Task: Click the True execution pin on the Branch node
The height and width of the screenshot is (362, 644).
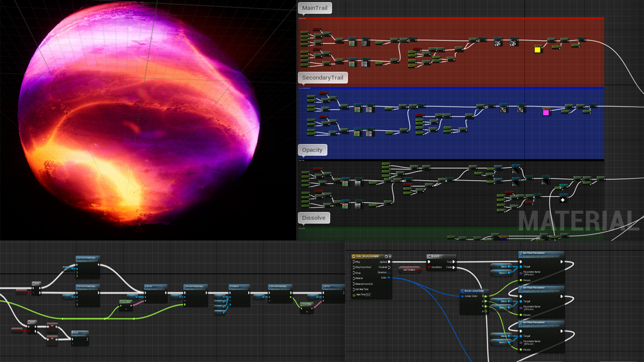Action: click(x=453, y=262)
